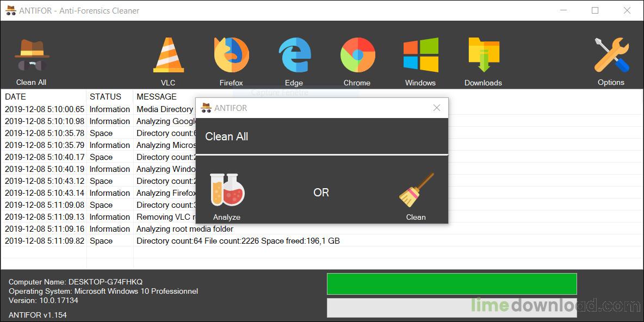Close the ANTIFOR Clean All dialog
The height and width of the screenshot is (322, 644).
436,108
